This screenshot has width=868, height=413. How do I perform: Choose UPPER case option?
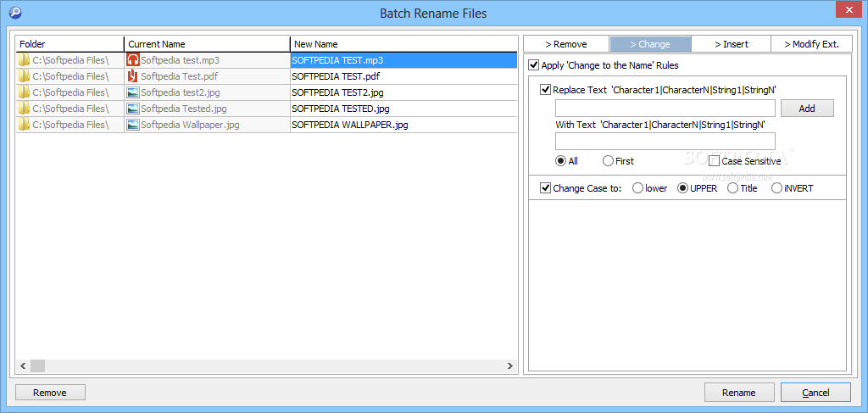coord(683,188)
